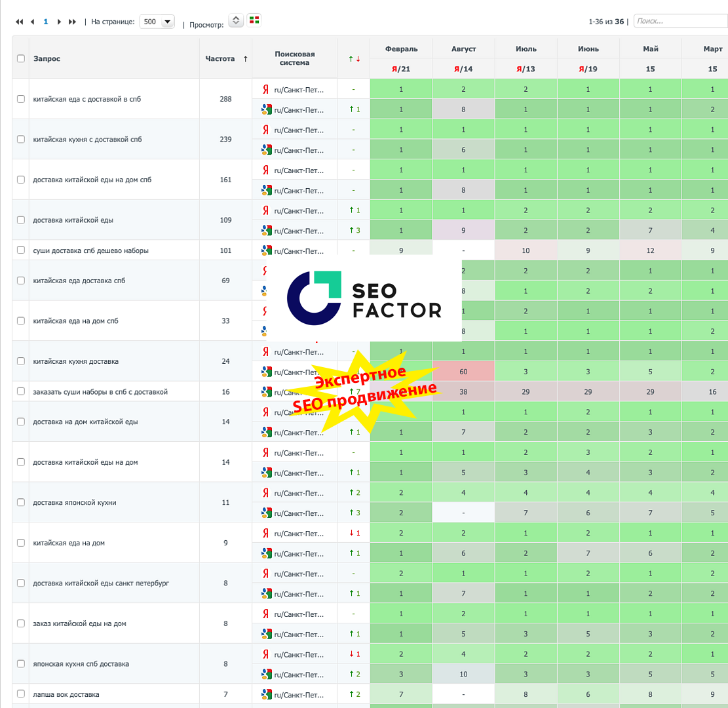Click Yandex icon for китайская кухня с доставкой спб
The image size is (728, 708).
point(265,130)
